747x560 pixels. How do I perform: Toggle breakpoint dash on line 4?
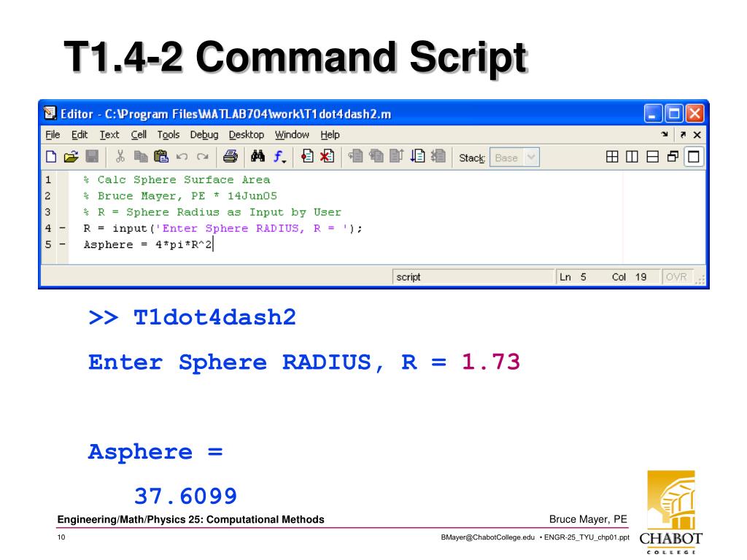tap(63, 228)
